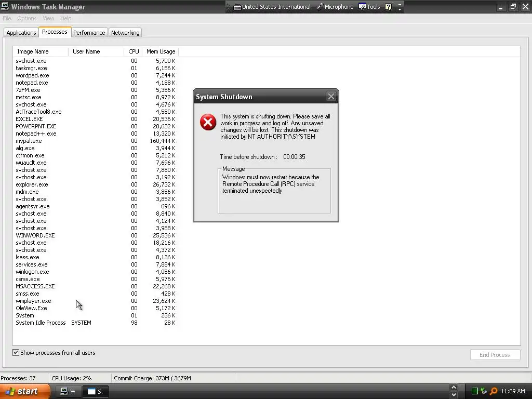532x399 pixels.
Task: Switch to the Networking tab
Action: (x=125, y=33)
